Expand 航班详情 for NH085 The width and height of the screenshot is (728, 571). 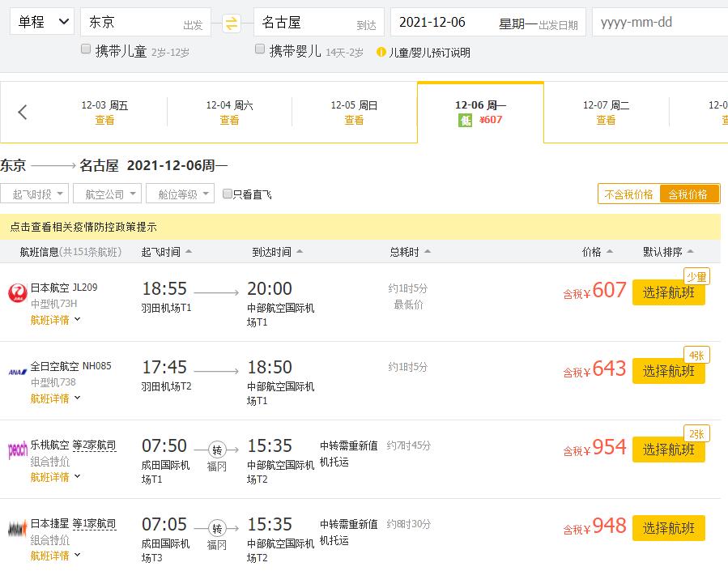(55, 398)
